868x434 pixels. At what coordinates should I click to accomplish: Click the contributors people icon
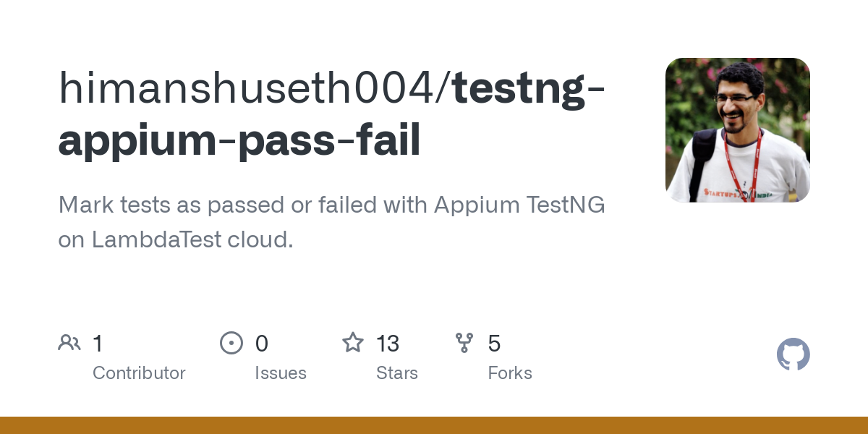(x=69, y=343)
